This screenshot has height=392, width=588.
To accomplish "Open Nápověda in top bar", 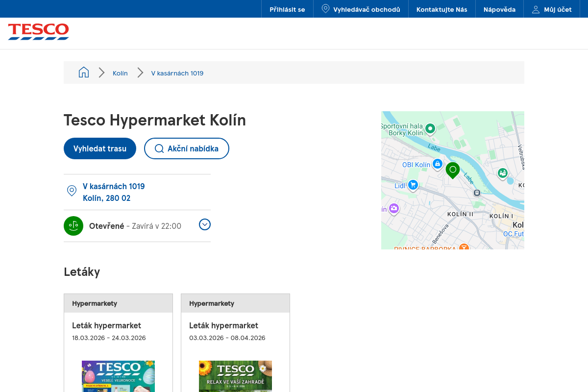I will 499,9.
